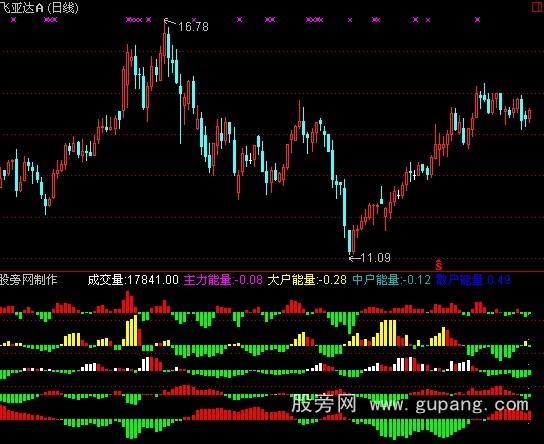This screenshot has height=444, width=544.
Task: Click the 大户能量:-0.28 indicator label
Action: 307,279
